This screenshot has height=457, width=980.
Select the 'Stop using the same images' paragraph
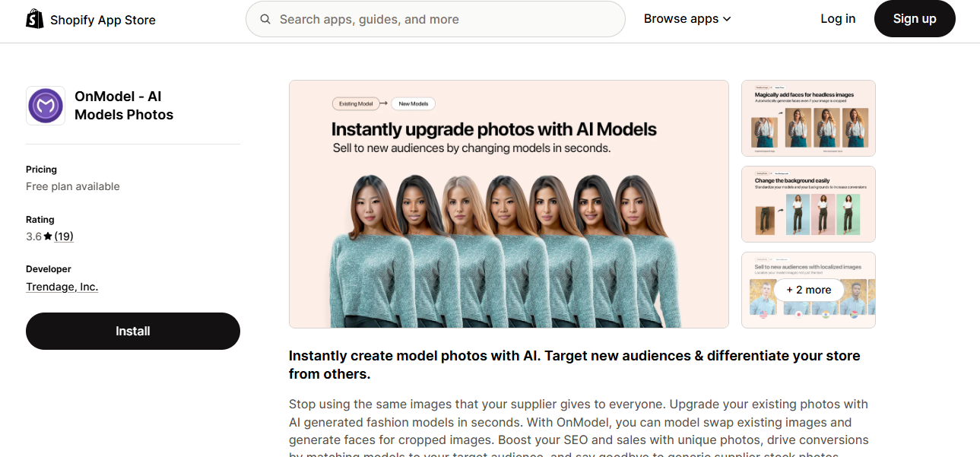coord(579,427)
